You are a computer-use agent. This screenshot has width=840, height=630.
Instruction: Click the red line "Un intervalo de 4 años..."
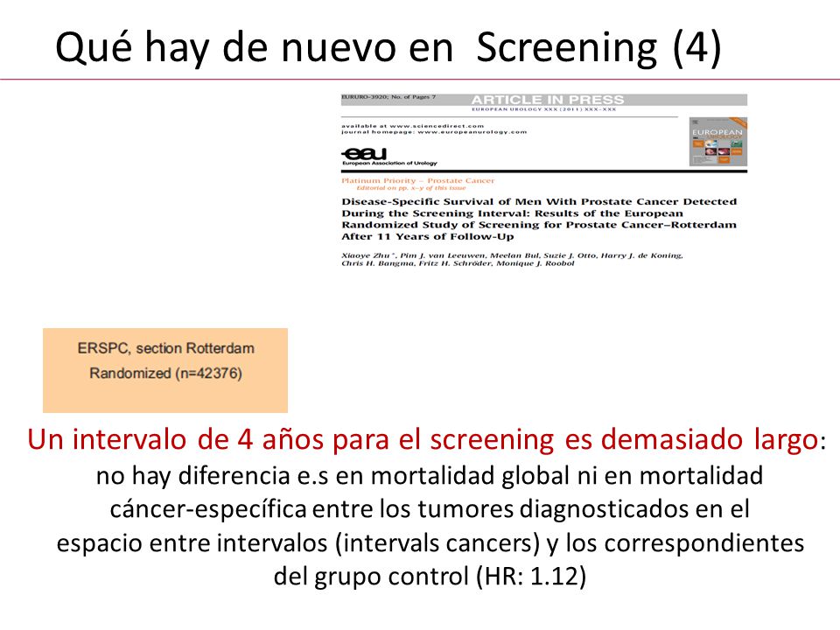[x=426, y=440]
